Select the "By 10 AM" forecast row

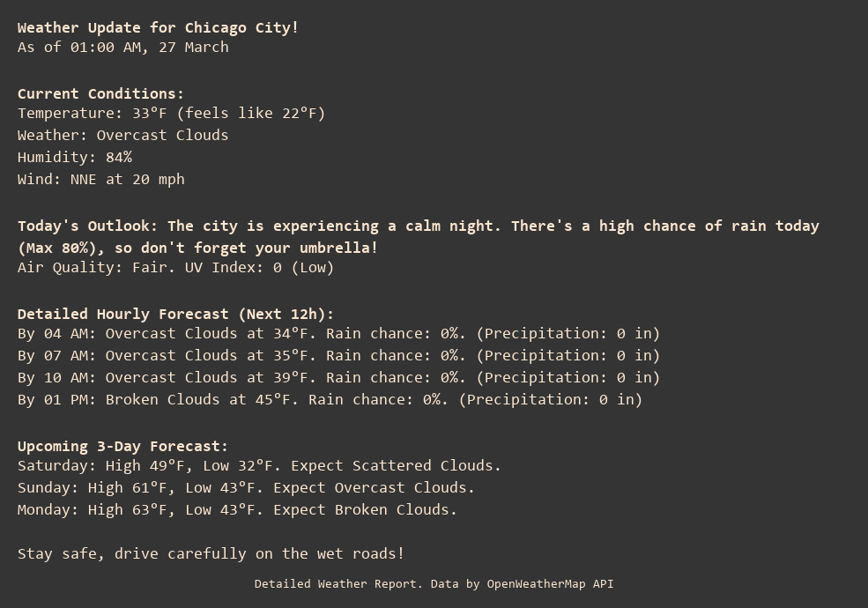(x=338, y=378)
